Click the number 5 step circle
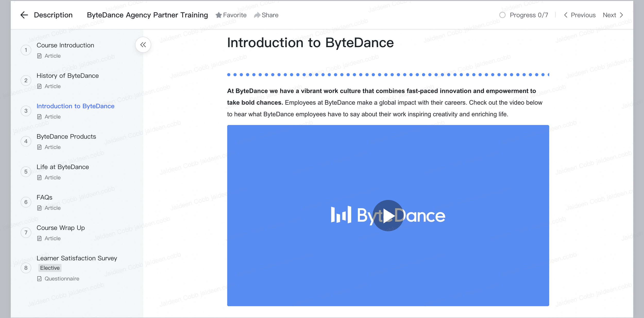This screenshot has width=644, height=318. pyautogui.click(x=26, y=172)
